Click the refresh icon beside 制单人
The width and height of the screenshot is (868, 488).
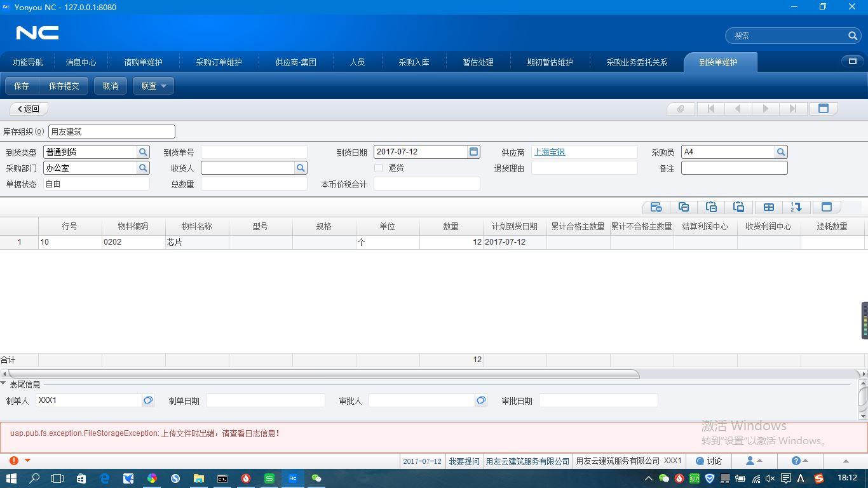pos(148,400)
